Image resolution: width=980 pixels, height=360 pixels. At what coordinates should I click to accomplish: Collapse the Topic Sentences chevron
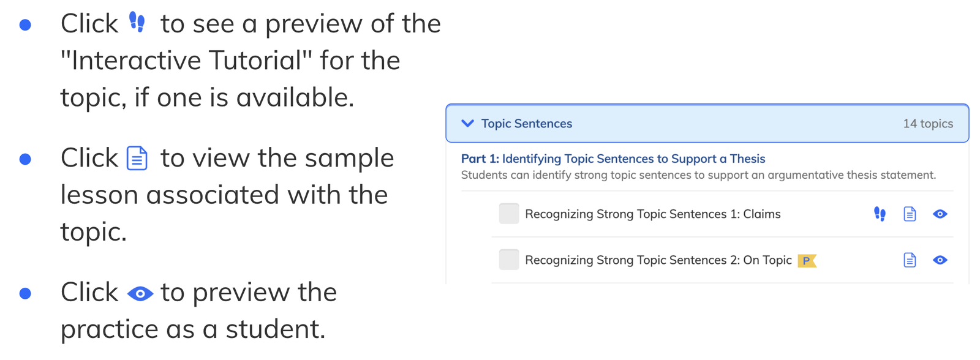(x=467, y=123)
